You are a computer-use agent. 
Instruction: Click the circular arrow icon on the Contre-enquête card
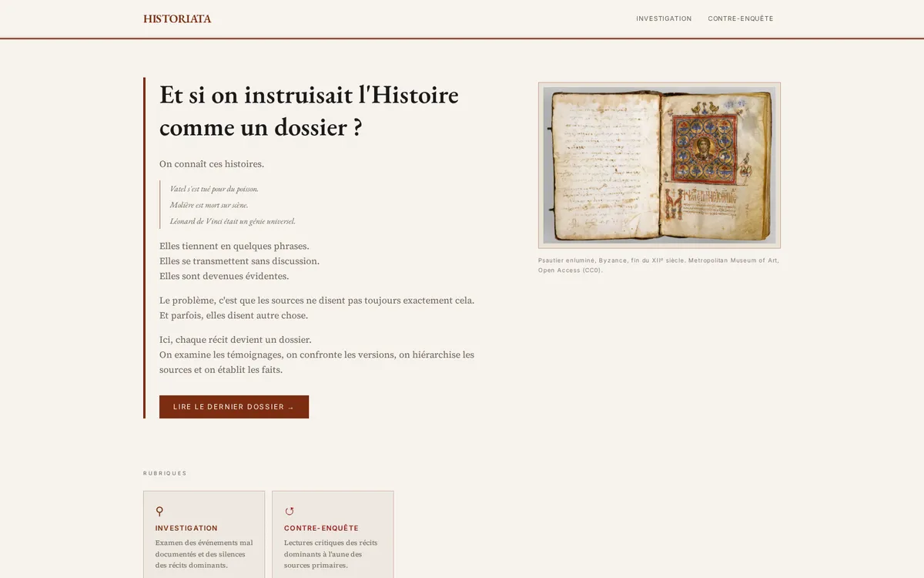point(290,511)
